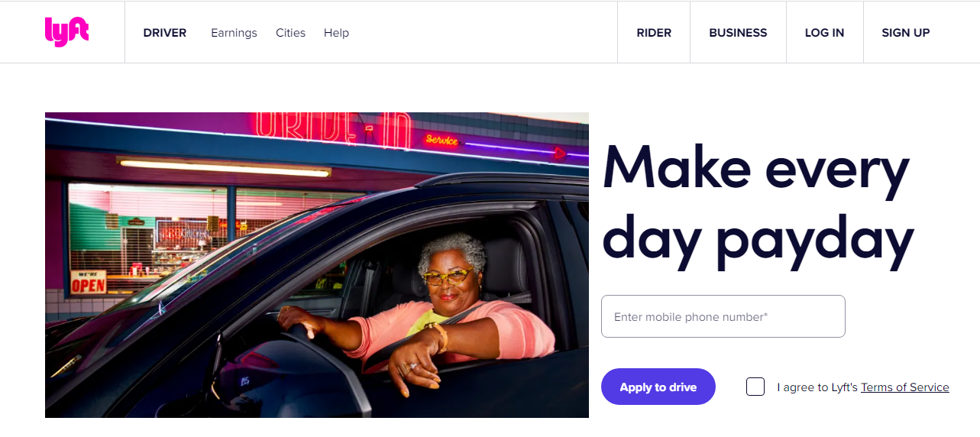Open the Cities nav link

(290, 33)
